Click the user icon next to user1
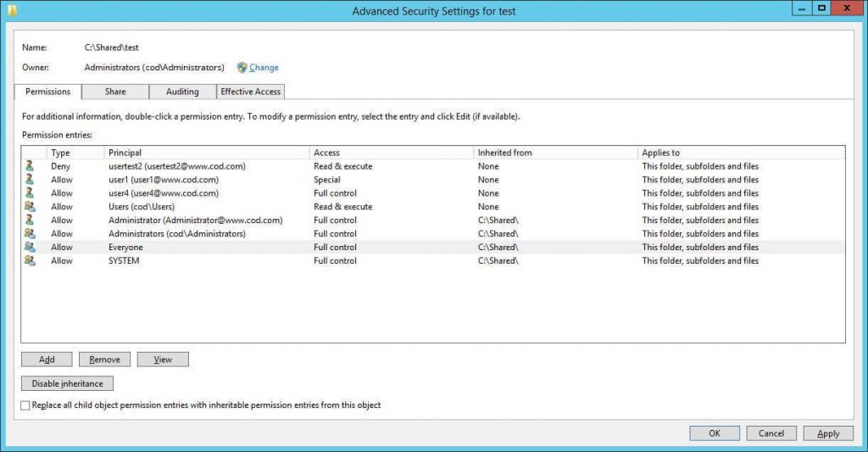868x452 pixels. click(x=30, y=180)
